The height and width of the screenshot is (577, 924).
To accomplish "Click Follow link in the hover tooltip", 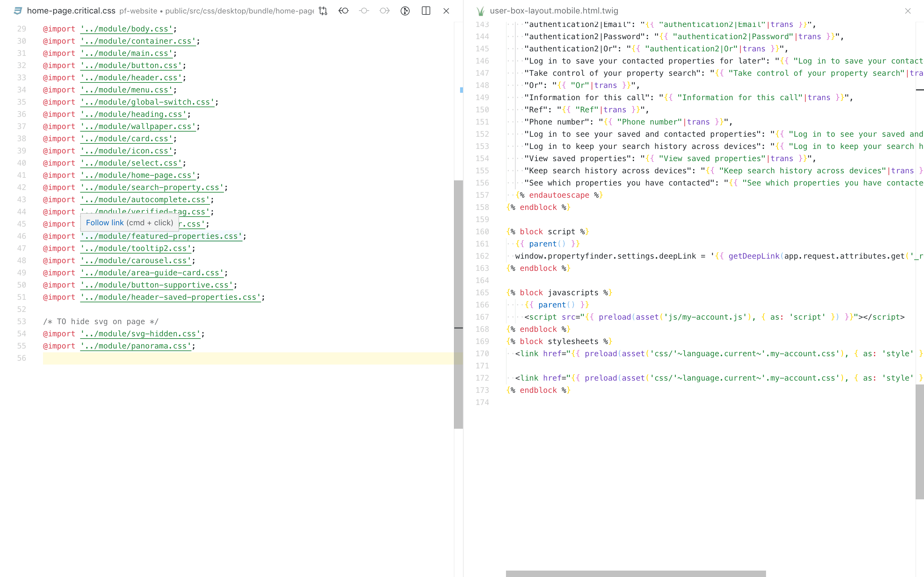I will pyautogui.click(x=105, y=222).
